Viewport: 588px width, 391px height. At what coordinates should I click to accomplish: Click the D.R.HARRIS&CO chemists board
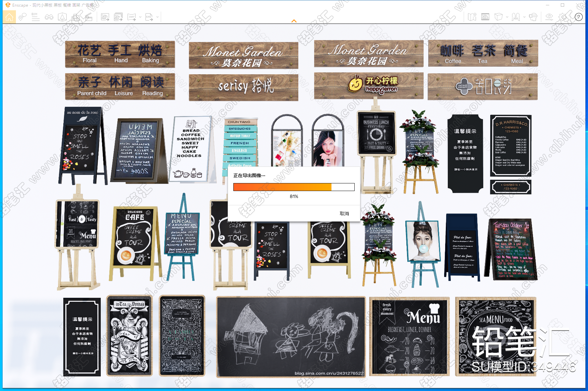(x=511, y=146)
